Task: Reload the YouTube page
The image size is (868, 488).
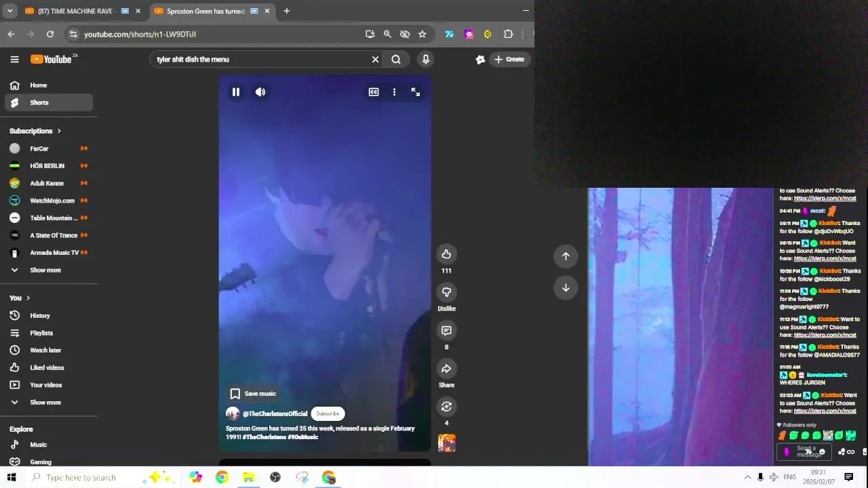Action: pyautogui.click(x=50, y=34)
